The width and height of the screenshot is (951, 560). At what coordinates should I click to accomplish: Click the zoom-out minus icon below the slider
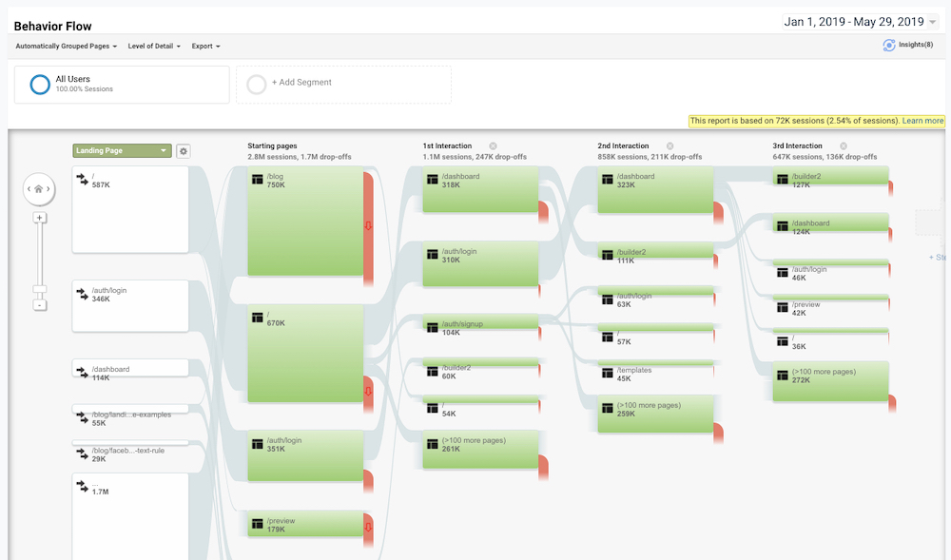[x=39, y=304]
